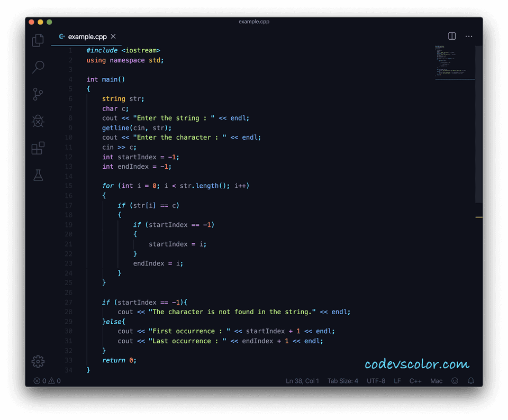The width and height of the screenshot is (508, 420).
Task: Open the Split Editor icon
Action: tap(451, 36)
